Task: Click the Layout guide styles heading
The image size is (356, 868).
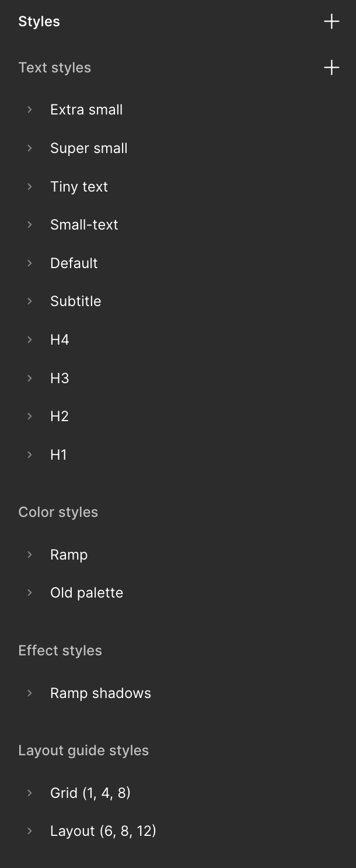Action: [83, 751]
